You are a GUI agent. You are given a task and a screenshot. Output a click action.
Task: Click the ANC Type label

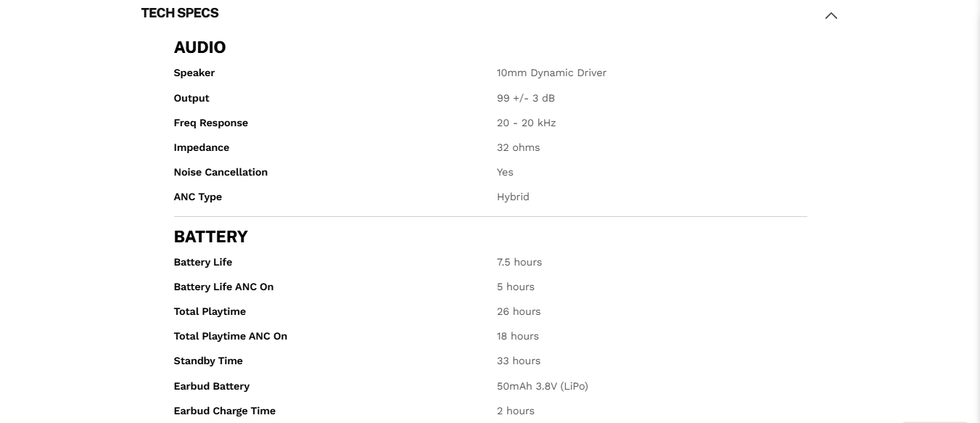pos(198,197)
